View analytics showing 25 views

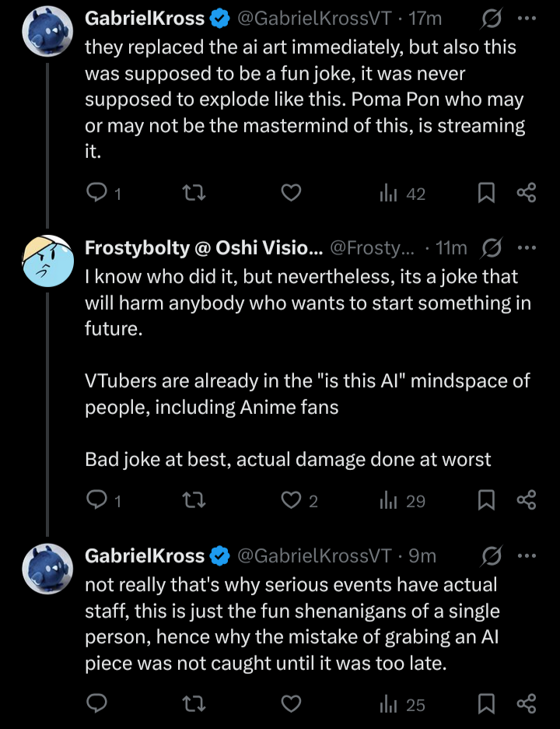click(x=402, y=704)
